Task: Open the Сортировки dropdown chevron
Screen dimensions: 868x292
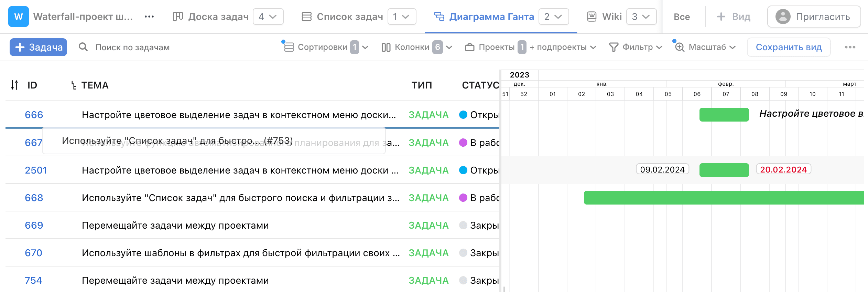Action: click(365, 47)
